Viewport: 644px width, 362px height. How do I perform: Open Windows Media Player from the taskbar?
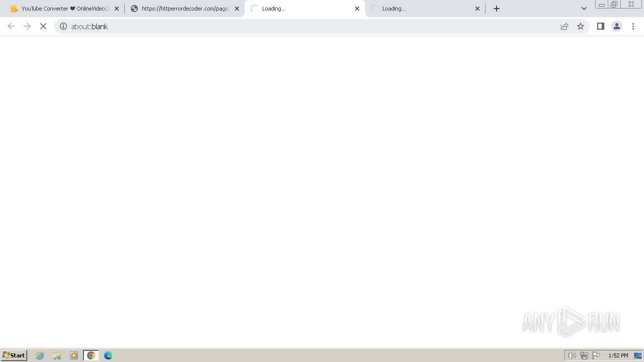tap(74, 355)
